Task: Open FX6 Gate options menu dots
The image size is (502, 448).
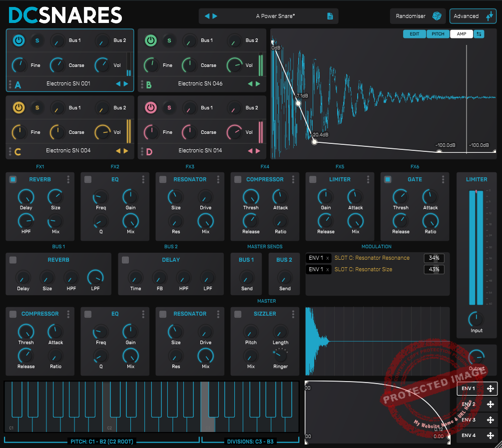Action: click(x=443, y=179)
